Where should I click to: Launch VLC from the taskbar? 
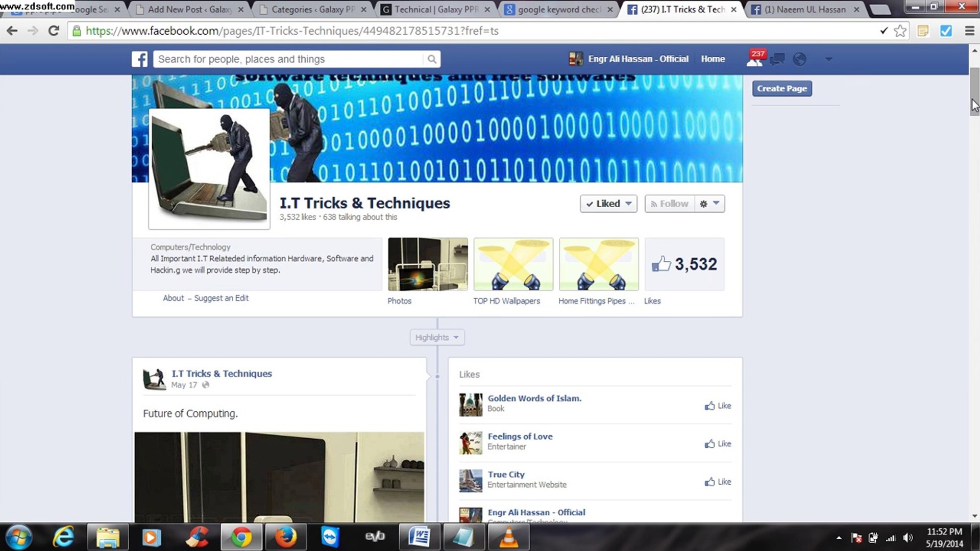pyautogui.click(x=508, y=537)
